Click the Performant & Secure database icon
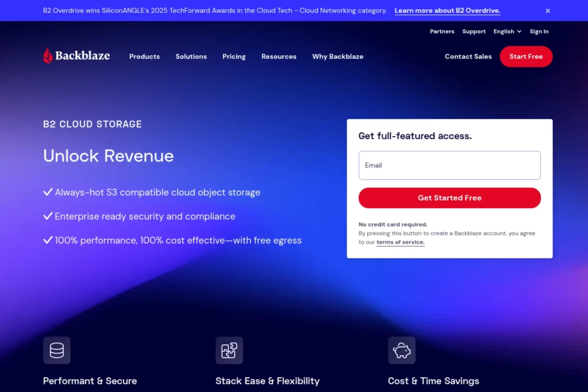The height and width of the screenshot is (392, 588). tap(57, 350)
